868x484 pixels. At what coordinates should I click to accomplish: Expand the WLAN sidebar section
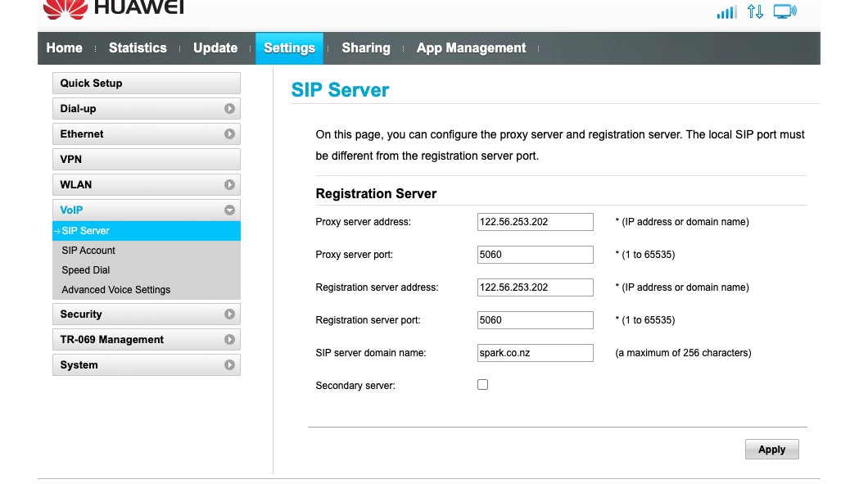pos(146,185)
